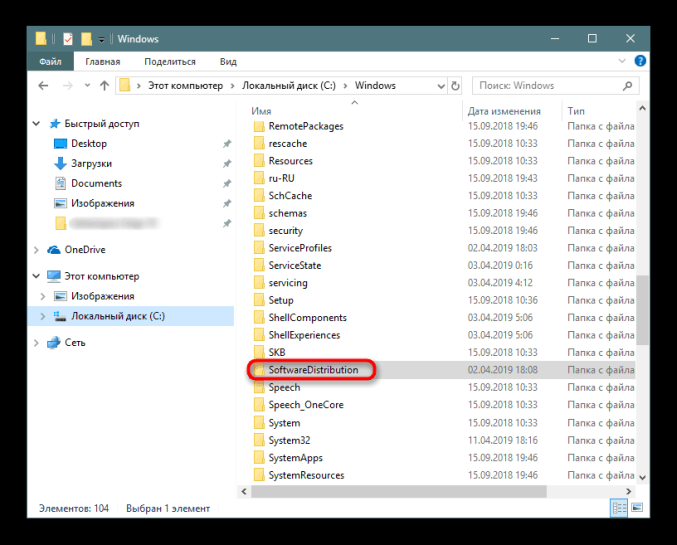
Task: Select the Resources folder icon
Action: click(259, 161)
